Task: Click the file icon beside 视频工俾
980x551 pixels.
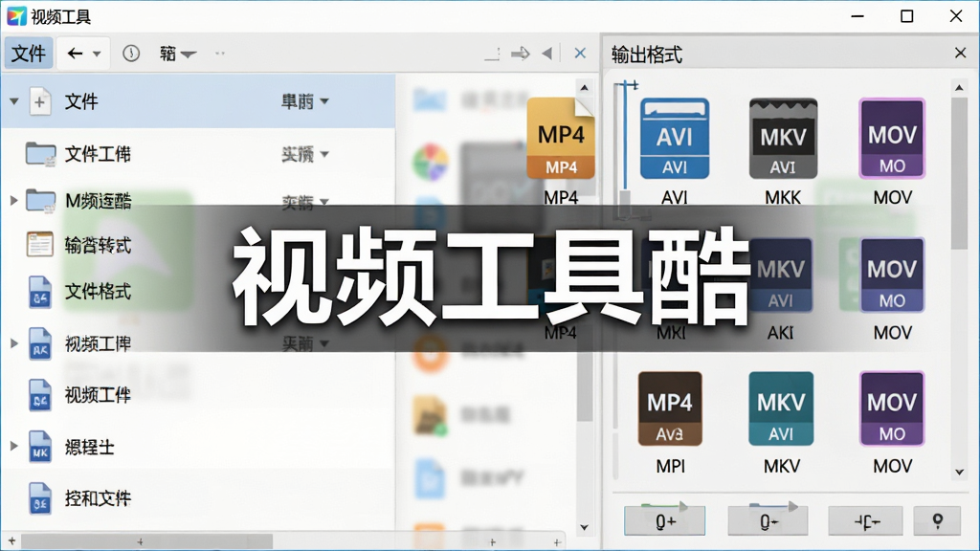Action: tap(40, 344)
